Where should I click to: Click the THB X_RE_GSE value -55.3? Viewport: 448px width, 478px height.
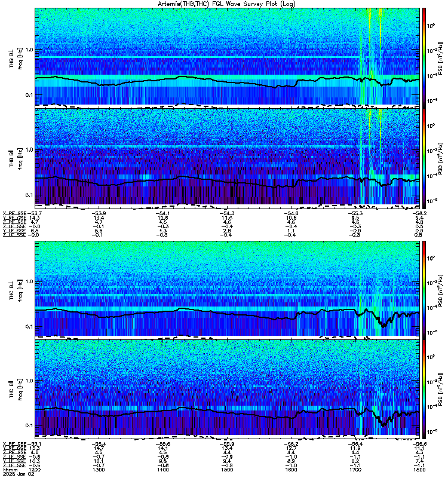click(355, 213)
